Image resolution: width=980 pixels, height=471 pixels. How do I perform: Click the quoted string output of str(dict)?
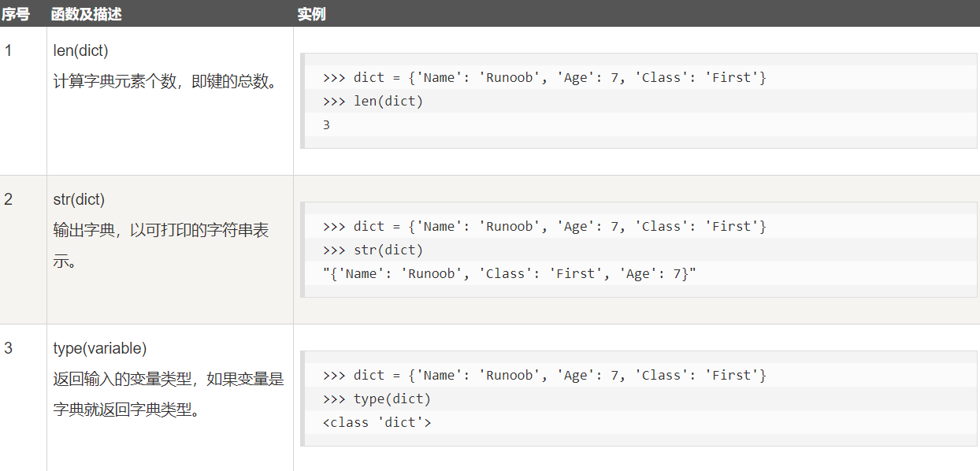[x=510, y=273]
